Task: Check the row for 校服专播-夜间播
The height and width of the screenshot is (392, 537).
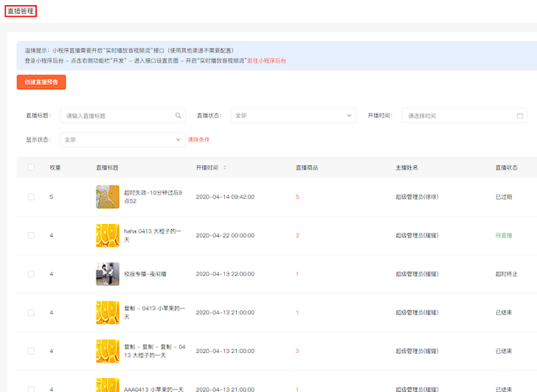Action: pyautogui.click(x=31, y=274)
